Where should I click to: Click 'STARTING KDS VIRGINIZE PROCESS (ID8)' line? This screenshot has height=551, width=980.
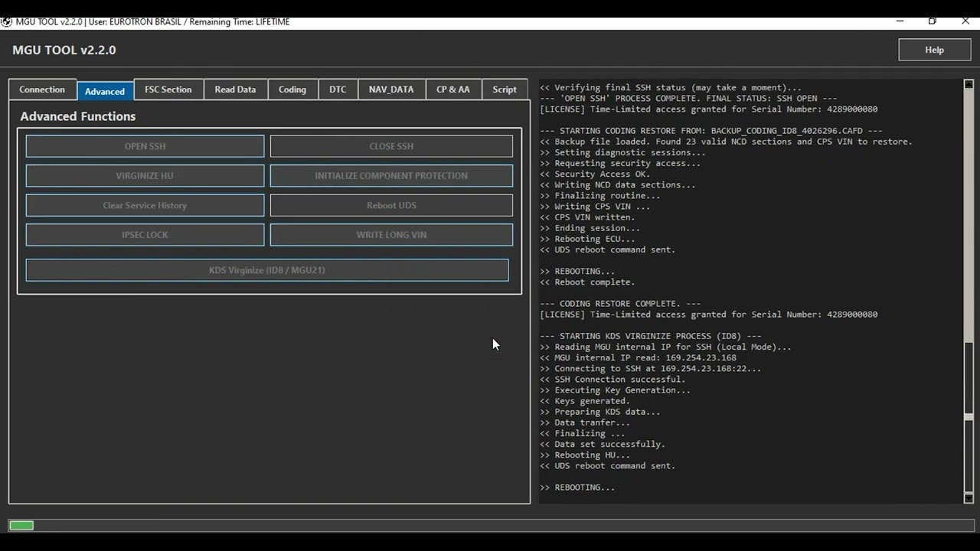[650, 336]
